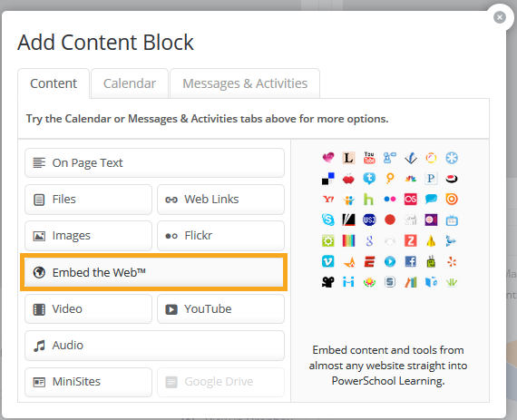Click the blue circular play button icon
Viewport: 517px width, 420px height.
(390, 261)
